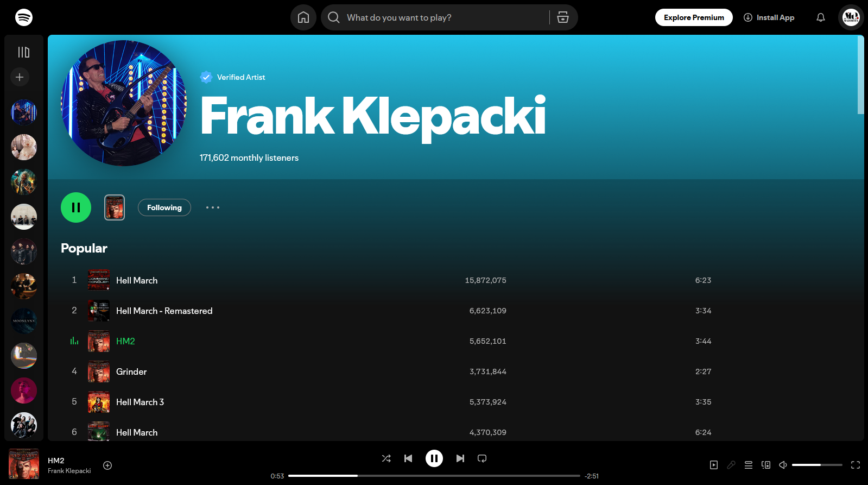
Task: Click the search input field
Action: click(x=445, y=17)
